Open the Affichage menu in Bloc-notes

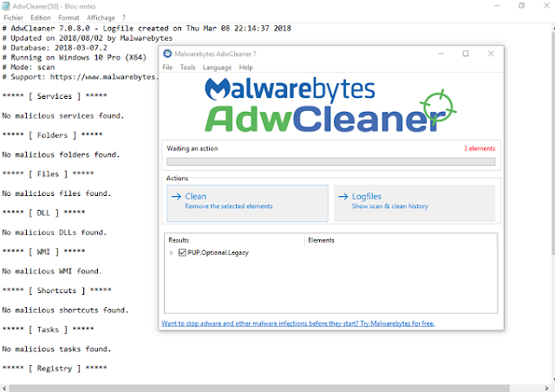[101, 17]
